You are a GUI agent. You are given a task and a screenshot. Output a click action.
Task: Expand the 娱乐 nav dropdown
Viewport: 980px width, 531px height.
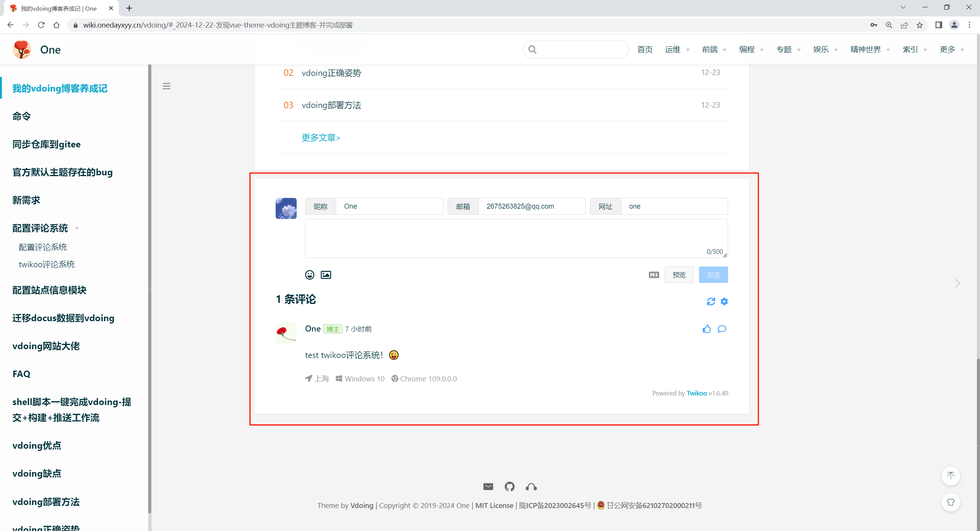pyautogui.click(x=825, y=49)
